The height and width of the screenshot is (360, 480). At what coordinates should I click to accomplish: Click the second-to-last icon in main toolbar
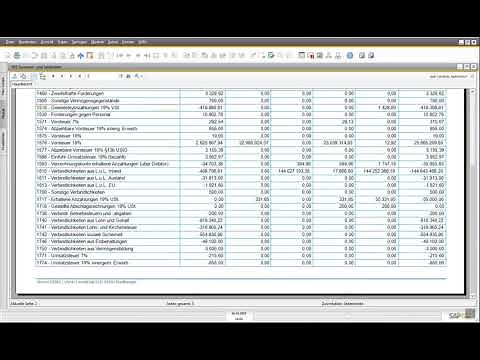(362, 55)
